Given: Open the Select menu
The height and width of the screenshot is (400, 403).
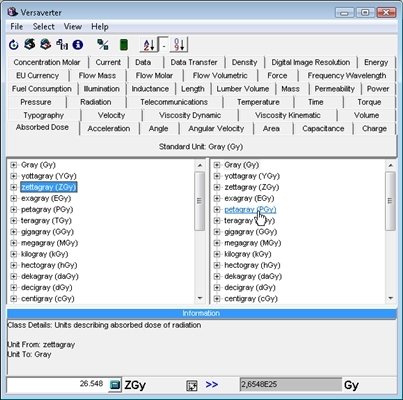Looking at the screenshot, I should 44,27.
